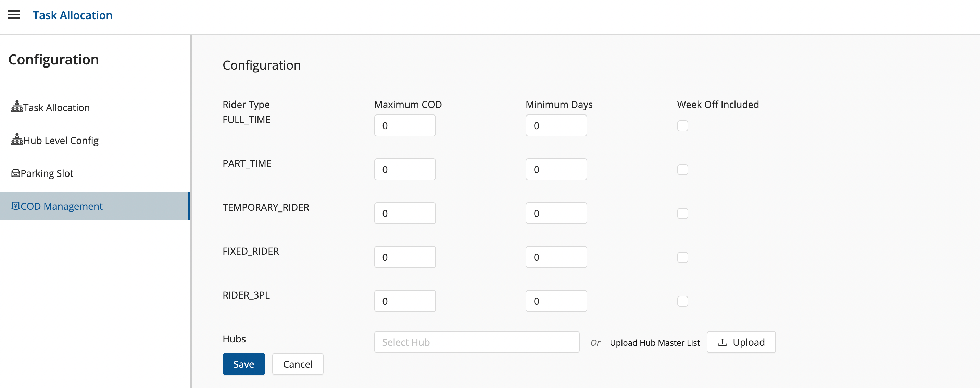Enable Week Off for FULL_TIME rider

tap(682, 126)
